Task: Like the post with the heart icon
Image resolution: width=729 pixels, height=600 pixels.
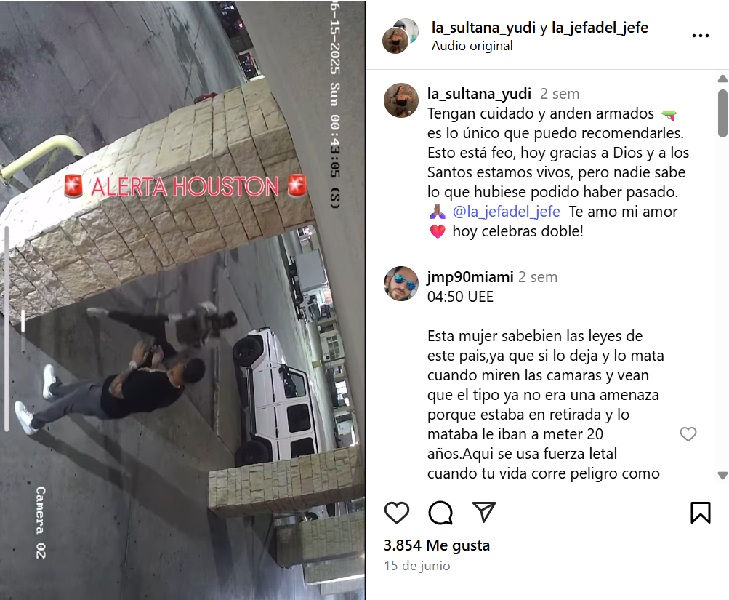Action: point(397,513)
